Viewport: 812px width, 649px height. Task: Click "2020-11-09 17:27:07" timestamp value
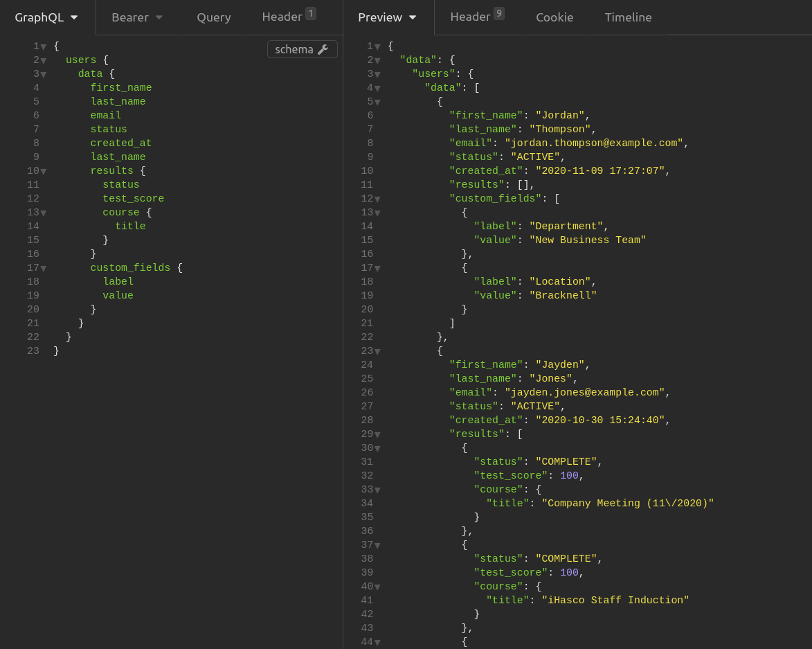click(600, 170)
